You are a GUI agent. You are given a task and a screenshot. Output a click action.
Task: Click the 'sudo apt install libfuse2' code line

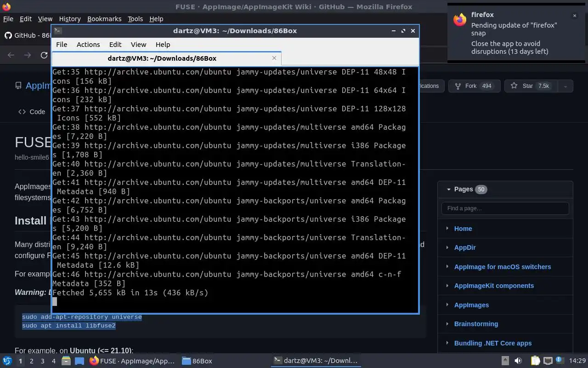[69, 326]
